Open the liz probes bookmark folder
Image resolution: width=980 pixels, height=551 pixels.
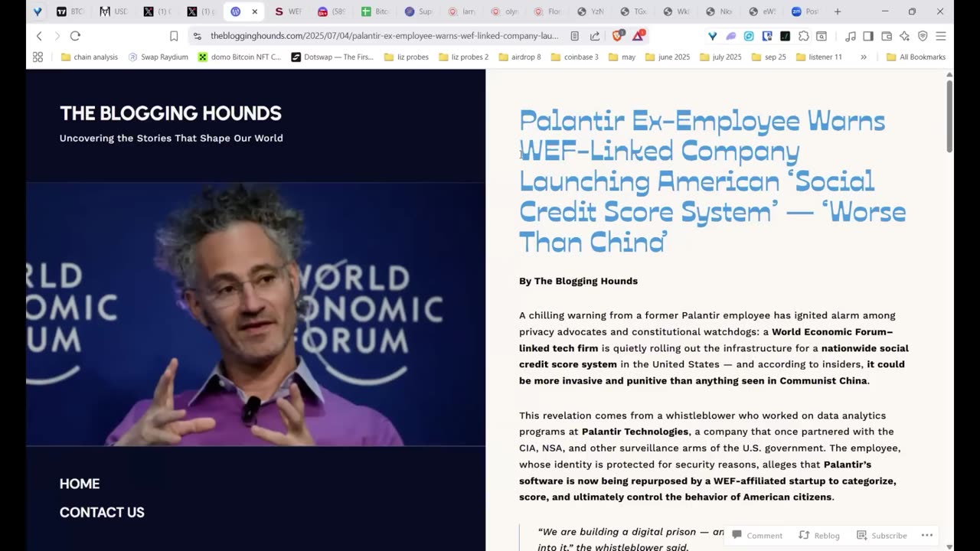coord(407,57)
